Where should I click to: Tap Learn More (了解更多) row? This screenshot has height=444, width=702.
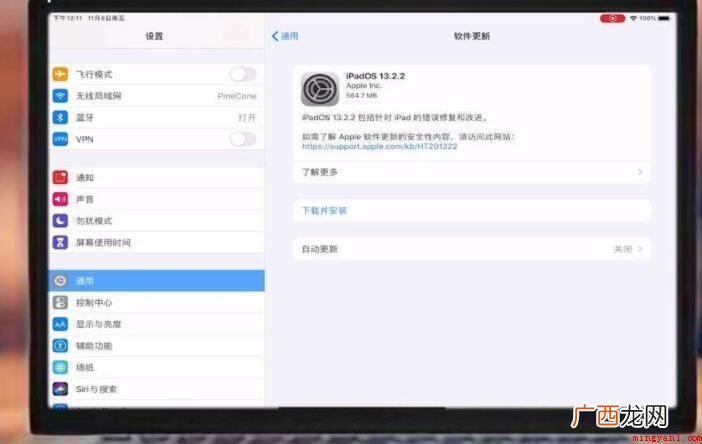point(472,172)
